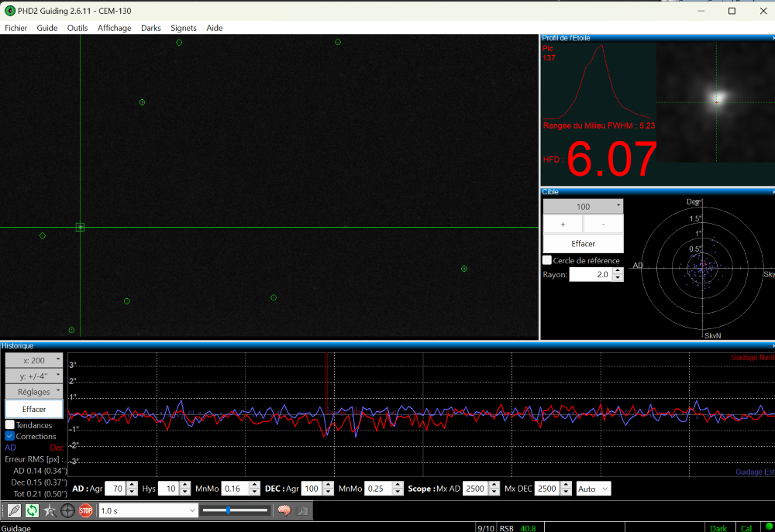The image size is (775, 532).
Task: Expand the x: 200 scale dropdown
Action: point(34,360)
